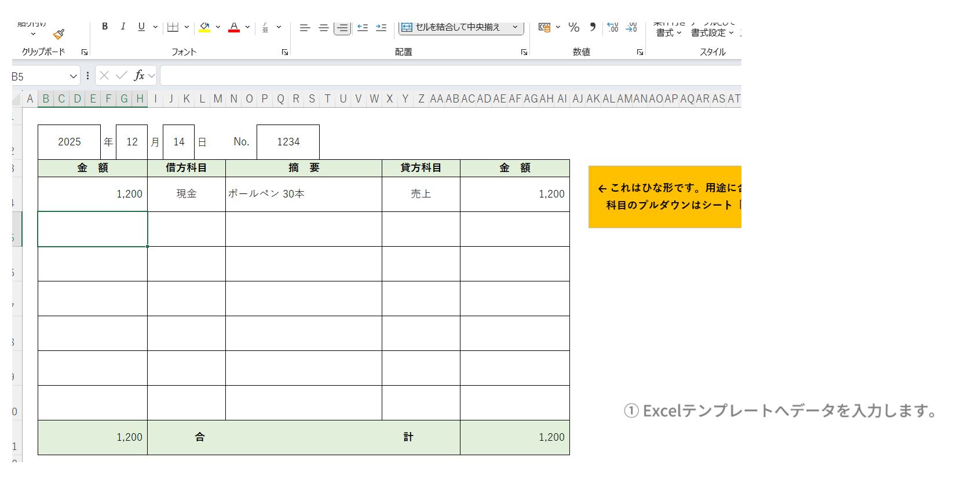Click the decrease indent icon

pos(363,27)
